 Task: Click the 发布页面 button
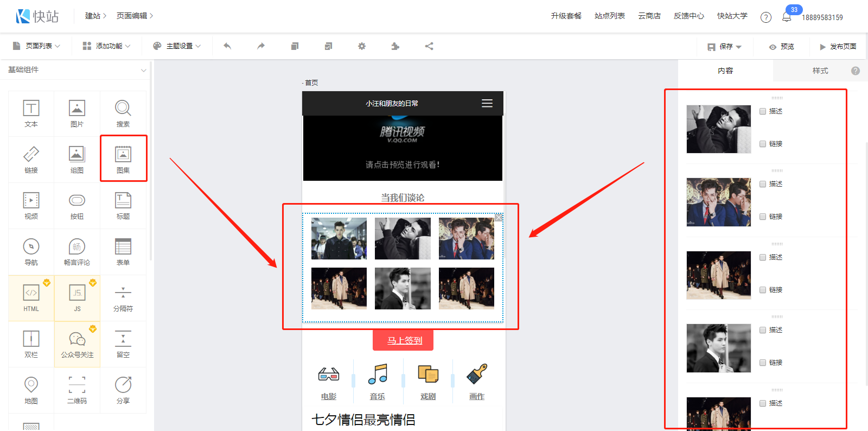click(838, 47)
